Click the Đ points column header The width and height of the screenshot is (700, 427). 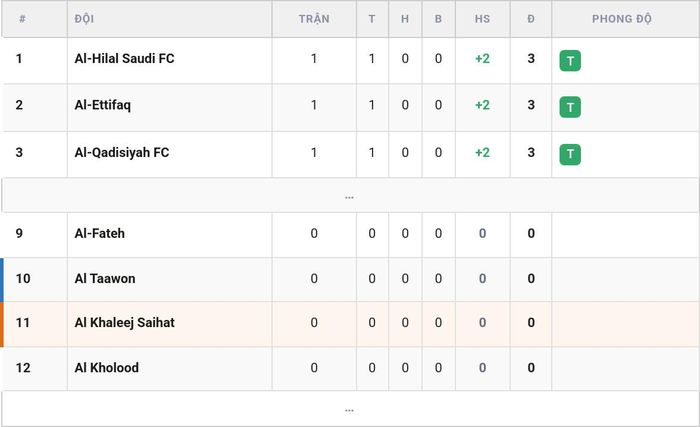pyautogui.click(x=531, y=19)
